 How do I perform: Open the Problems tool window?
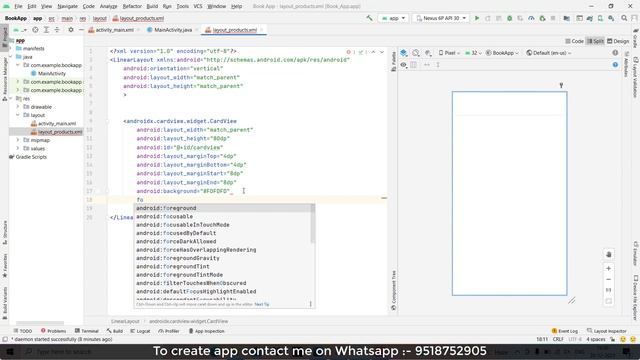click(53, 331)
